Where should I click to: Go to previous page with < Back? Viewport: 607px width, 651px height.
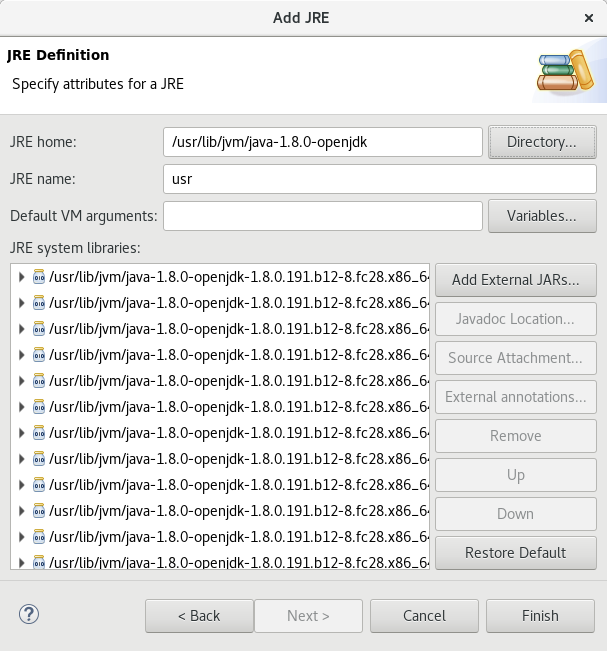199,616
